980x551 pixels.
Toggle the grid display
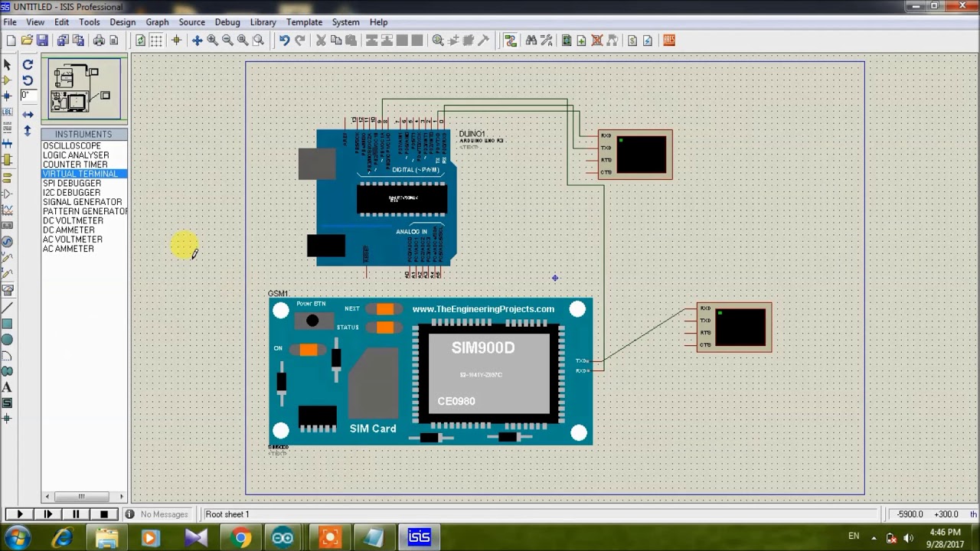156,41
